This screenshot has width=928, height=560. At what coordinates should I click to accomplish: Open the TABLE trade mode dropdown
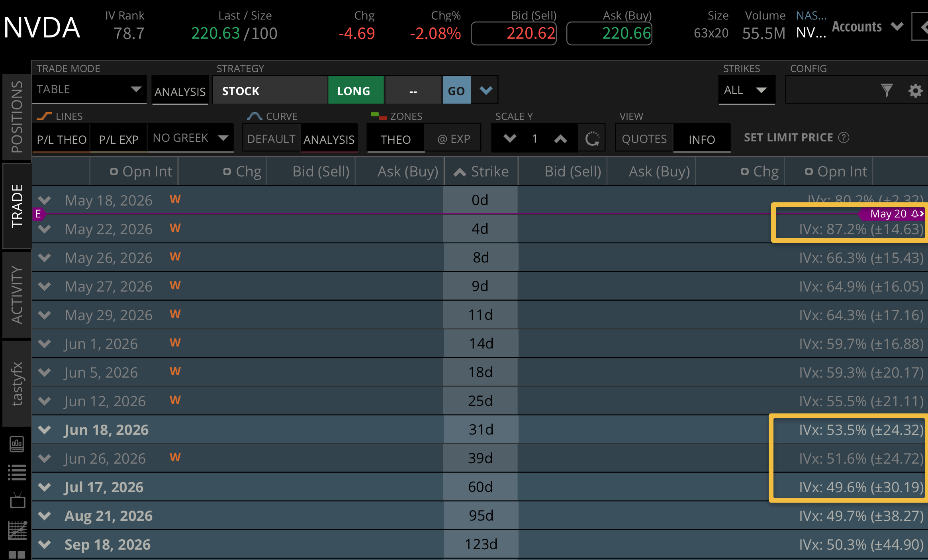click(x=90, y=90)
